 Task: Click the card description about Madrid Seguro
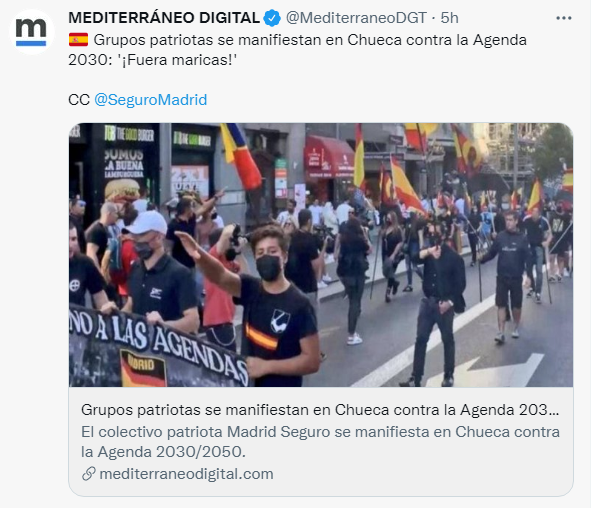[x=320, y=442]
